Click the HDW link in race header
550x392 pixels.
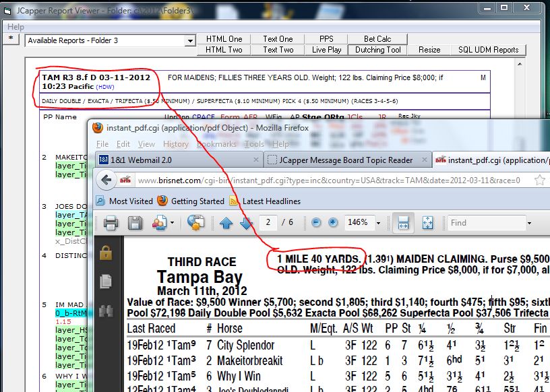[105, 87]
